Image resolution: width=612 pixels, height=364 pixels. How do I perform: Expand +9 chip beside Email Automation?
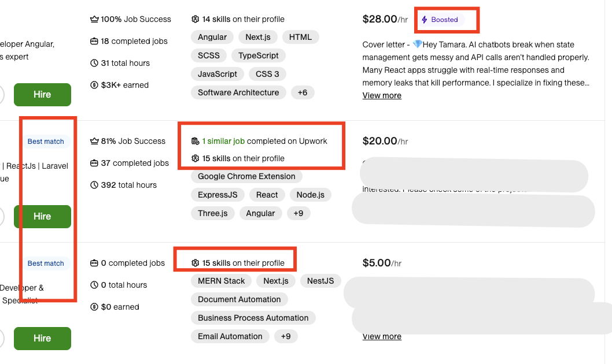[x=286, y=336]
